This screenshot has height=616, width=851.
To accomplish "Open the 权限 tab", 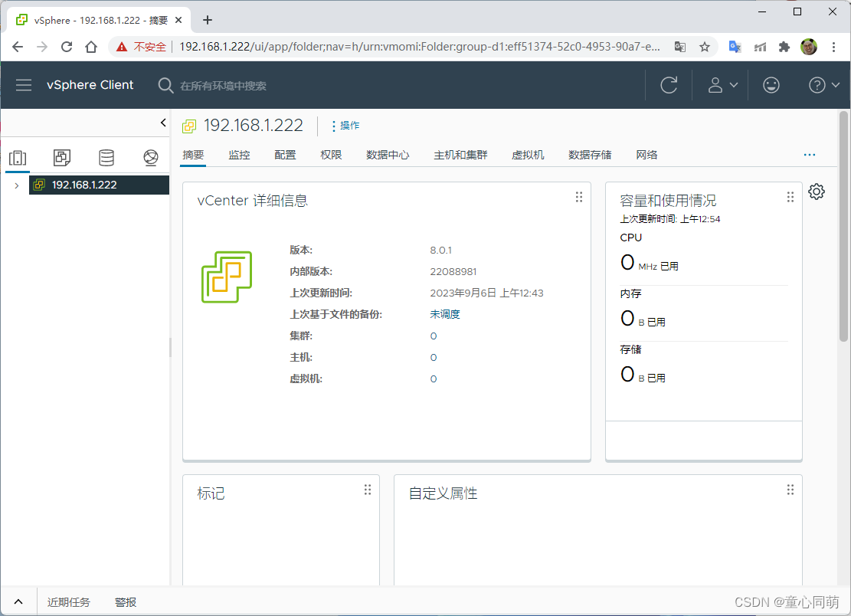I will click(331, 156).
